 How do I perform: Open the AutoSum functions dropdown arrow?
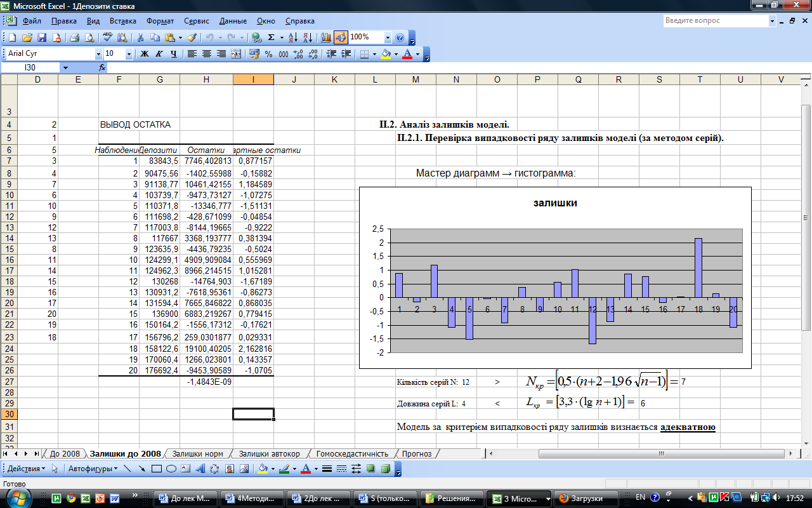[282, 37]
